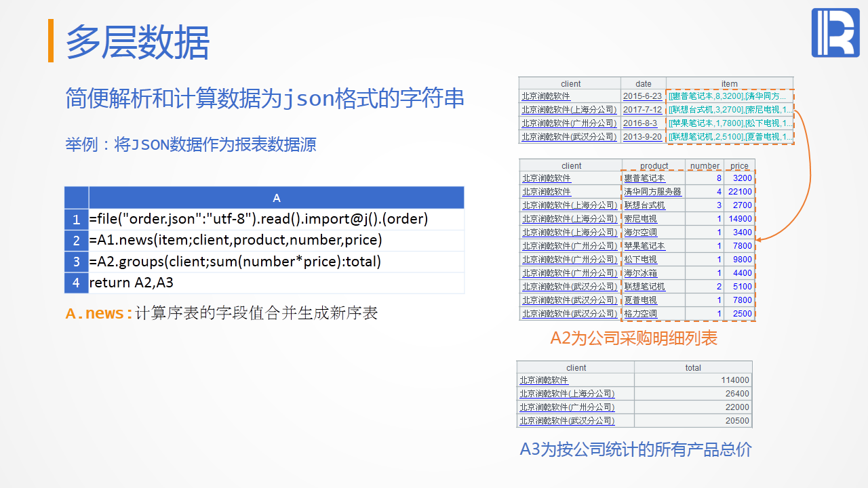Select script row number 4
The width and height of the screenshot is (868, 488).
tap(77, 283)
